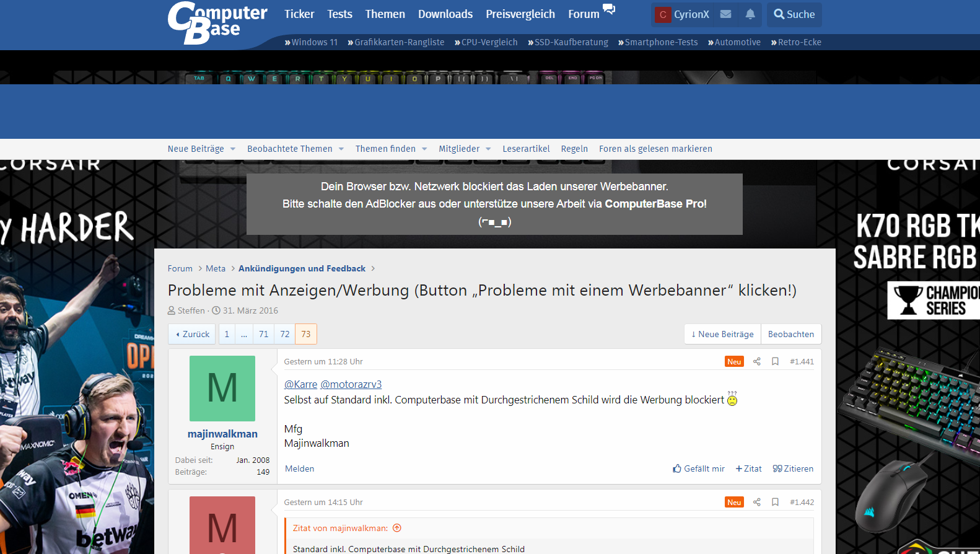
Task: Go to page 1 of the thread
Action: 227,334
